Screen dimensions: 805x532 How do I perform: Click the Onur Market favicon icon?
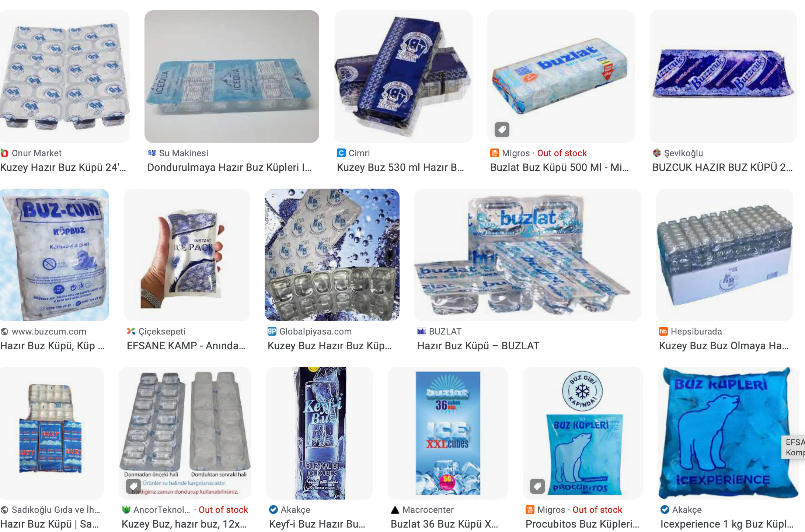(4, 153)
